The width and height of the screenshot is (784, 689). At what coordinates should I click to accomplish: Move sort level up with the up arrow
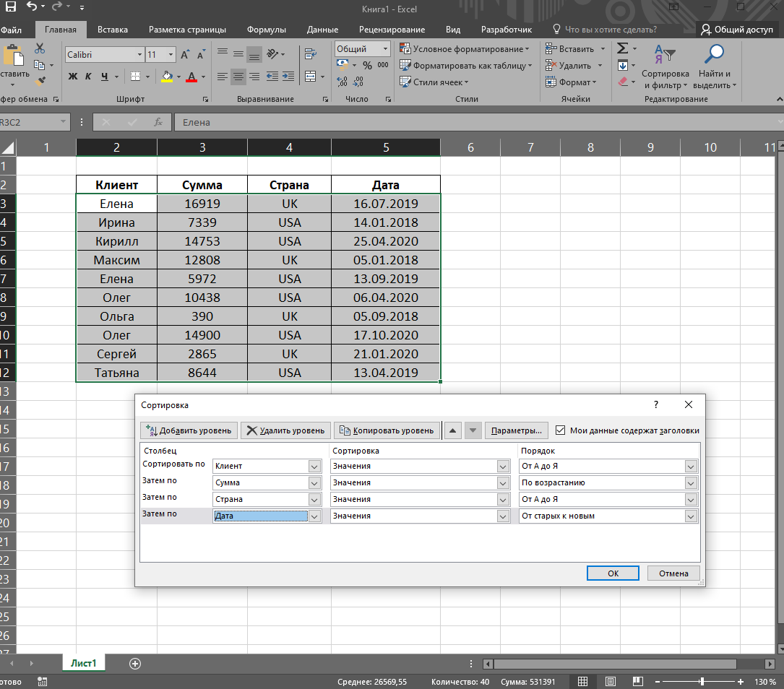(x=453, y=430)
